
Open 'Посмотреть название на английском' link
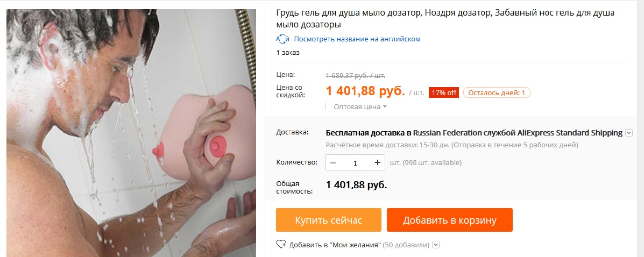point(357,39)
